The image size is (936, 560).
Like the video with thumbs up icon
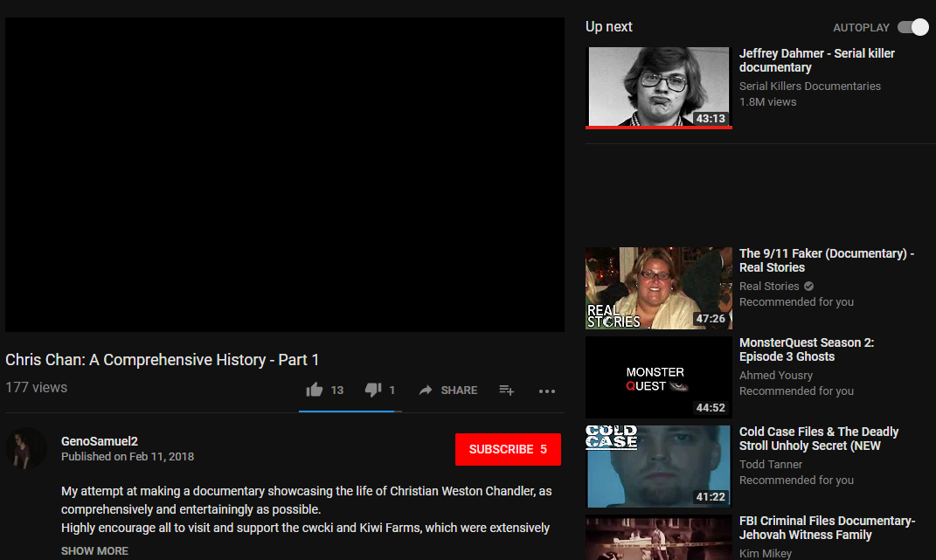[x=315, y=390]
